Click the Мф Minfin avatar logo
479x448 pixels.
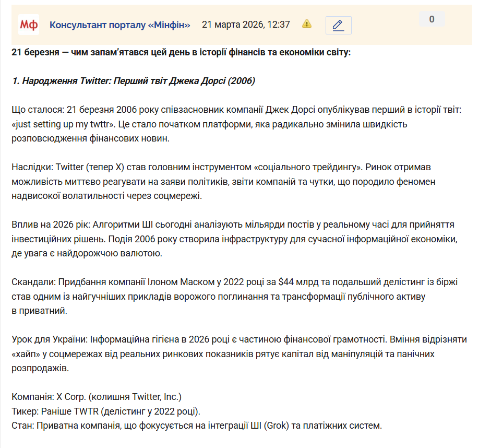(29, 25)
